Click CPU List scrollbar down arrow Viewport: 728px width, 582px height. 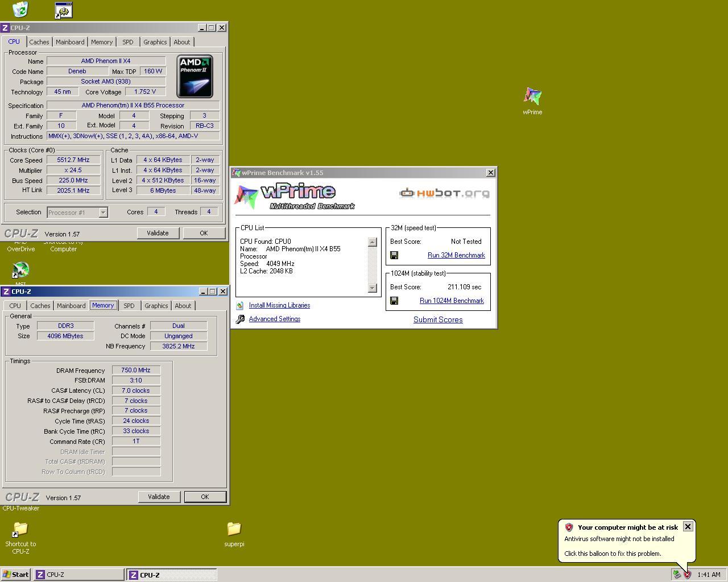pos(373,288)
